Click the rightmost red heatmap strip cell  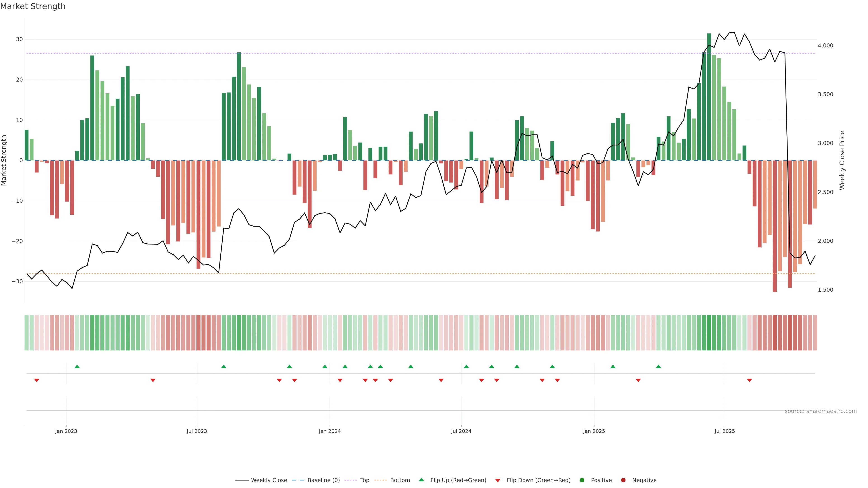click(815, 333)
